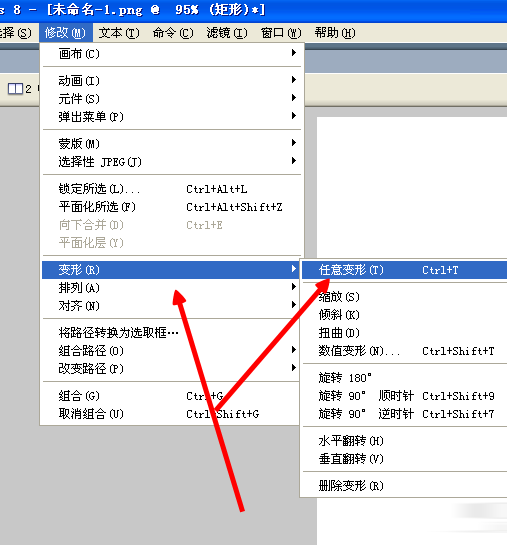Select 倾斜(K) transform option
The width and height of the screenshot is (507, 545).
[404, 315]
